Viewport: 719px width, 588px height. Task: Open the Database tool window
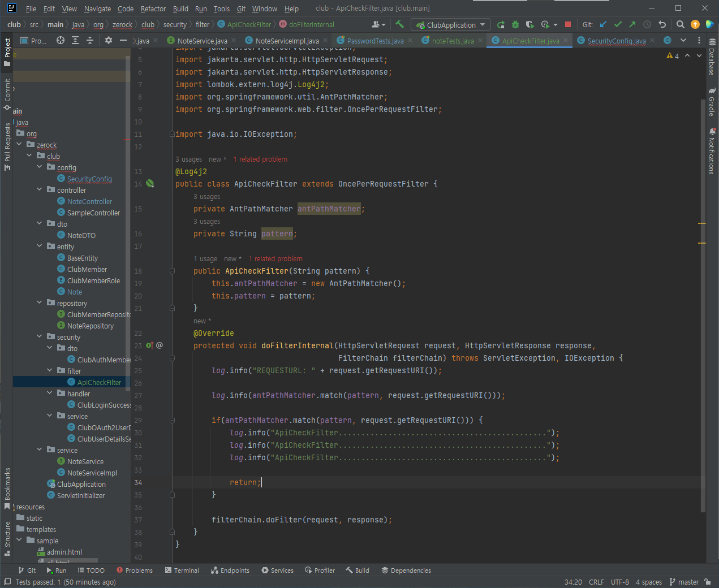[712, 58]
